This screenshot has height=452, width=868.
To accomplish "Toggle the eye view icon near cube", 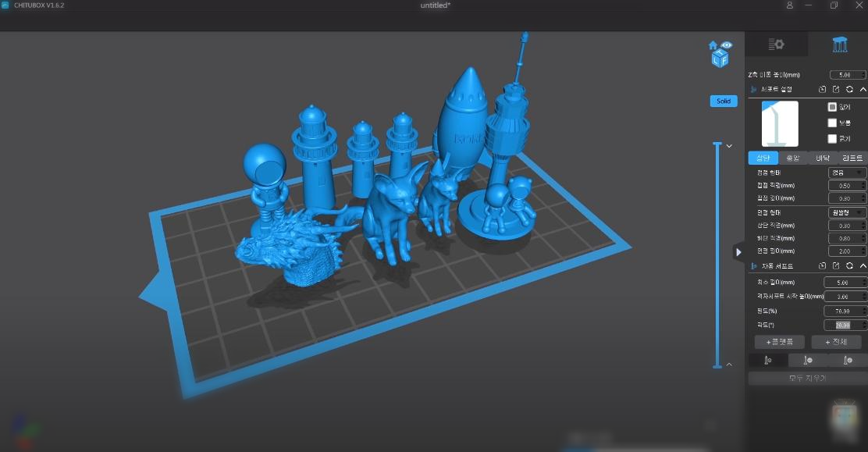I will pyautogui.click(x=727, y=44).
